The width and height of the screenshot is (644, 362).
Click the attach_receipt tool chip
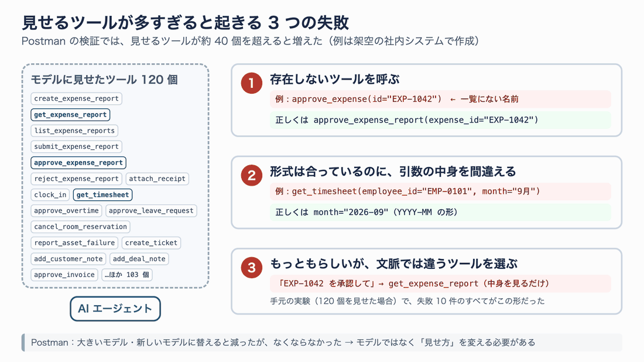(157, 179)
